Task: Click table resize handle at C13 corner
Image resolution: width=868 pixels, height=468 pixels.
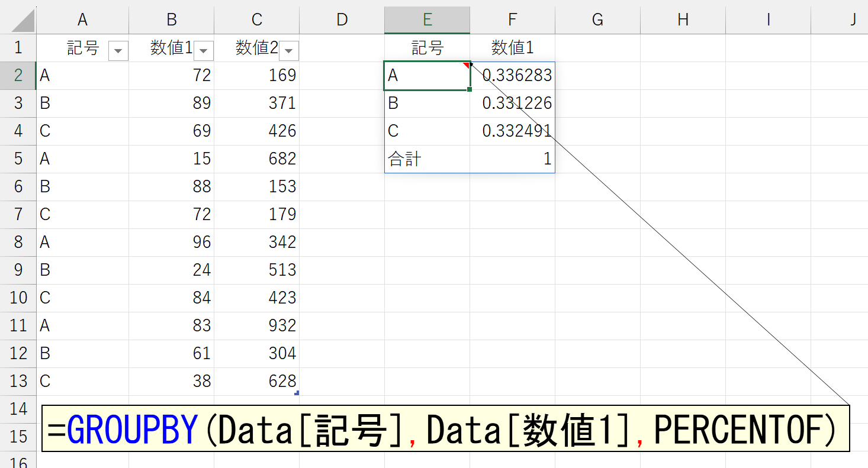Action: coord(297,393)
